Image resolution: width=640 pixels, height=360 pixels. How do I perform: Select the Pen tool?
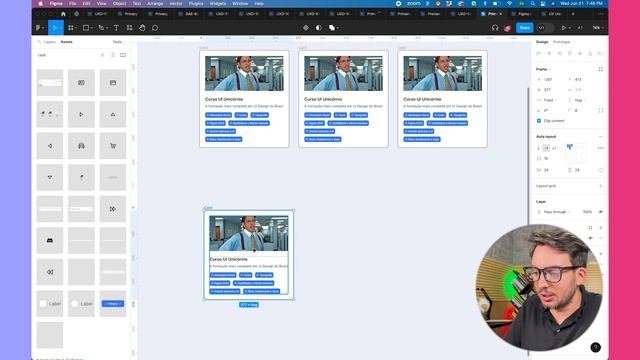click(101, 28)
